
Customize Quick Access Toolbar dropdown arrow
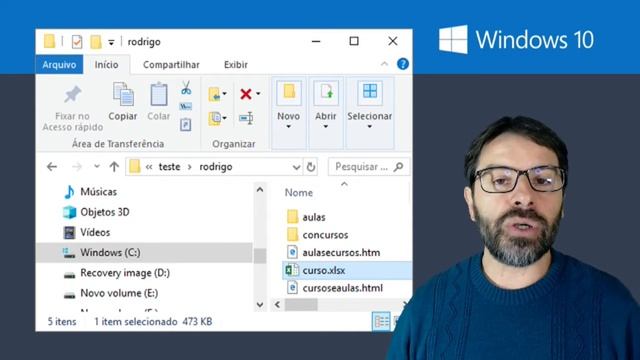point(111,42)
